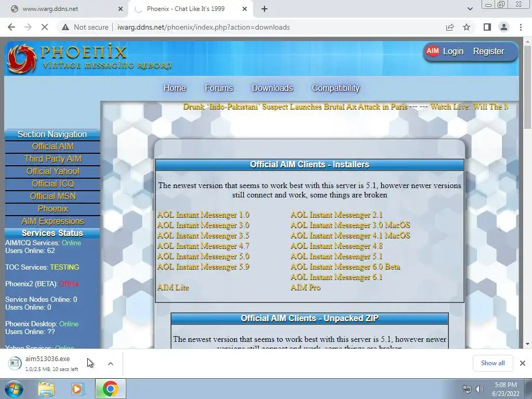Click the aim513036.exe download item
Viewport: 532px width, 399px height.
coord(51,363)
